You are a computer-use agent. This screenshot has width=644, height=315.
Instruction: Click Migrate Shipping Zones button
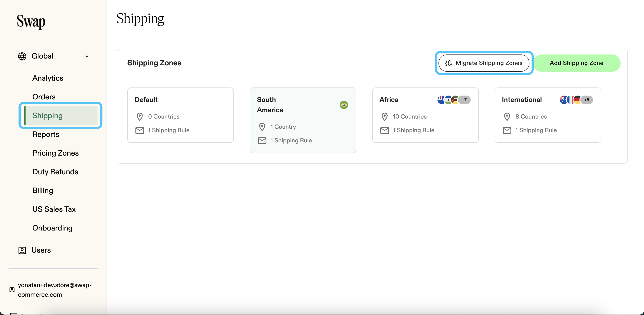click(x=484, y=63)
